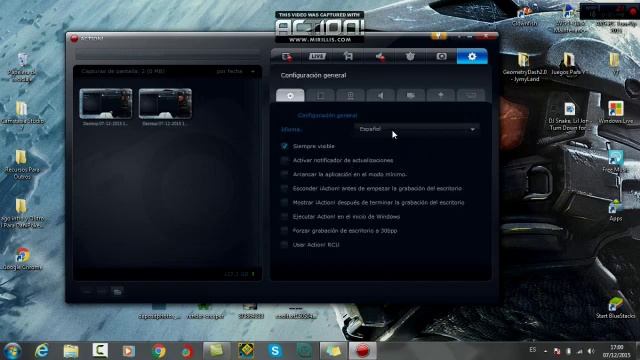The height and width of the screenshot is (360, 640).
Task: Open the benchmark shield tab icon
Action: click(x=410, y=56)
